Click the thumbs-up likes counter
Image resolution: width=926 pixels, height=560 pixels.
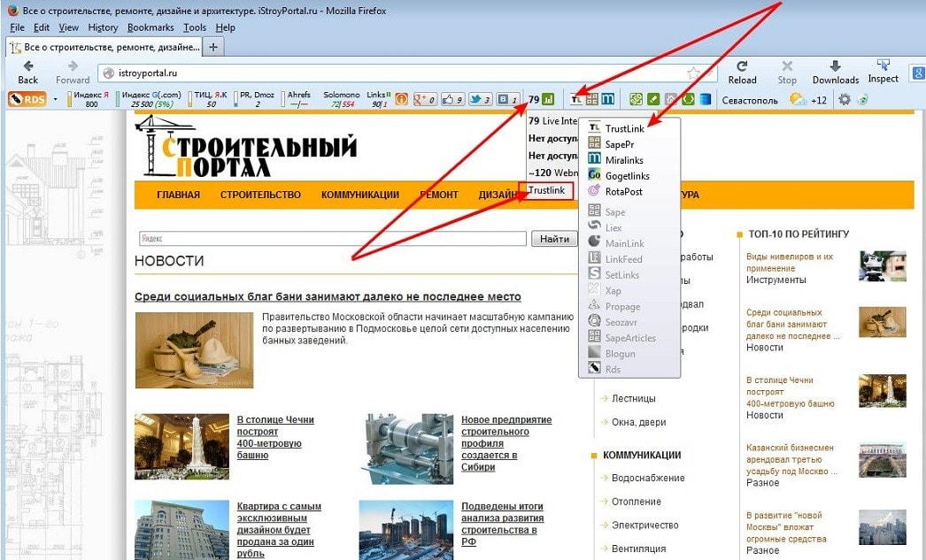pyautogui.click(x=452, y=99)
